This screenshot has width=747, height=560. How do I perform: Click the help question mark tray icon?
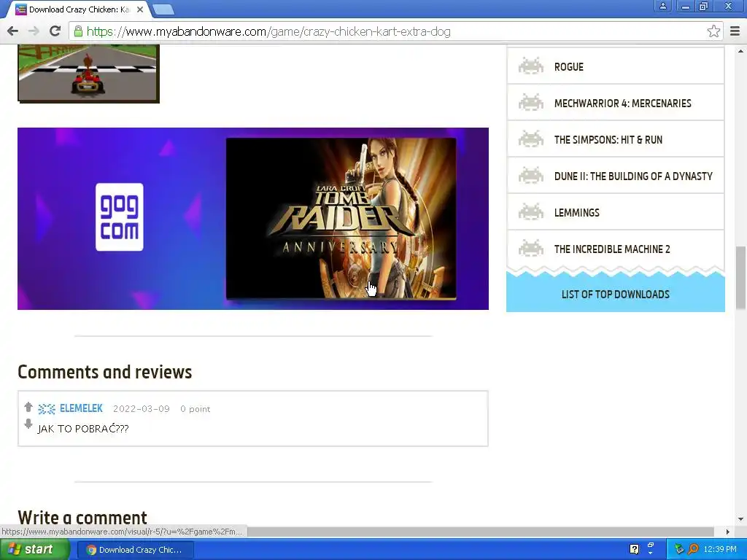click(634, 549)
